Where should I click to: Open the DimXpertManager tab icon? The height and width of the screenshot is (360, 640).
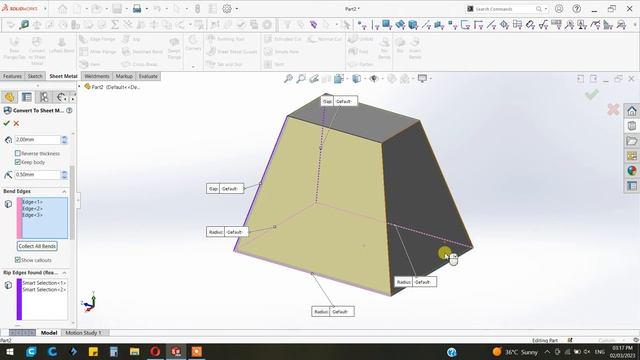click(x=61, y=97)
